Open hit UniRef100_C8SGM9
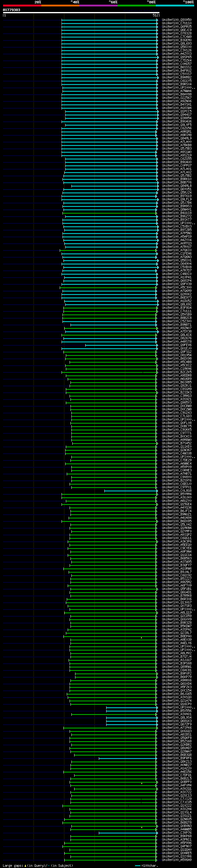The height and width of the screenshot is (868, 197). pyautogui.click(x=177, y=389)
